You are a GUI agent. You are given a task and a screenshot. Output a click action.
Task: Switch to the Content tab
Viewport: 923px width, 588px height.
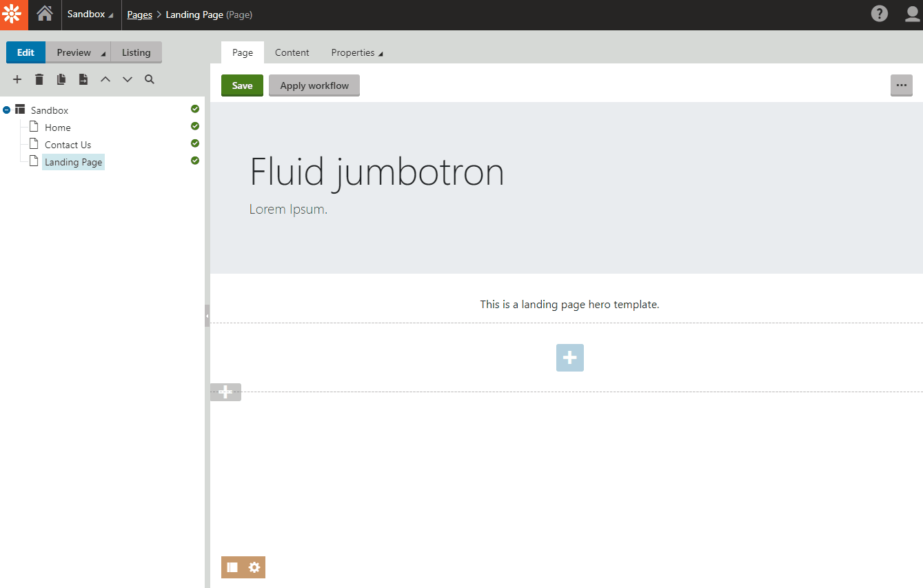click(292, 52)
